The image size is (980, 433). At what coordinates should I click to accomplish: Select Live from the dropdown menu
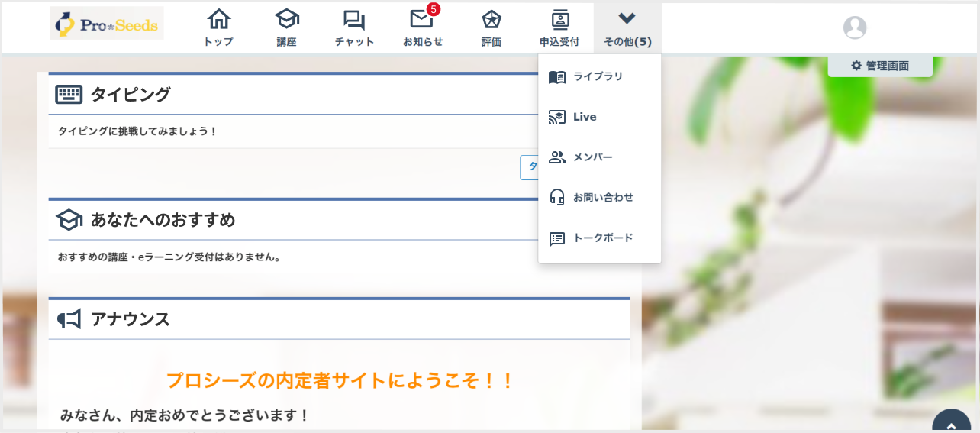tap(585, 117)
